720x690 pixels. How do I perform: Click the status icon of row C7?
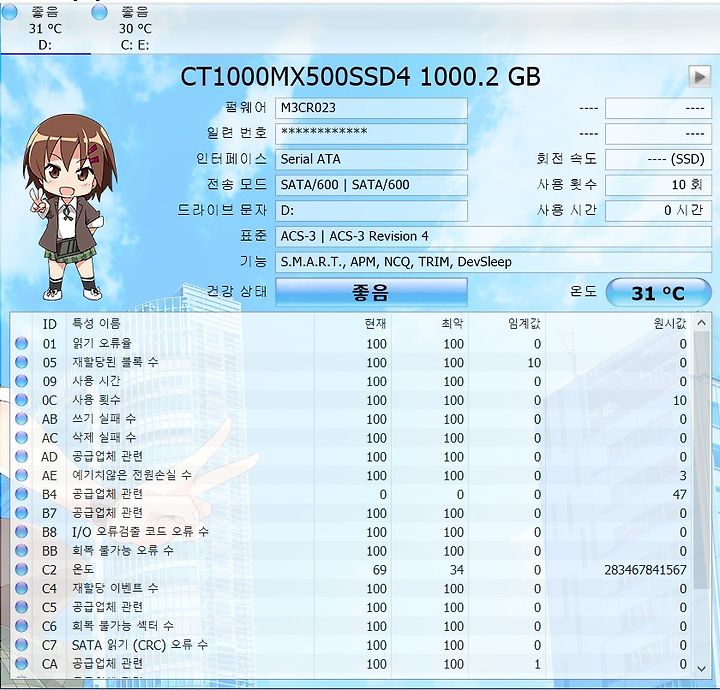point(21,645)
